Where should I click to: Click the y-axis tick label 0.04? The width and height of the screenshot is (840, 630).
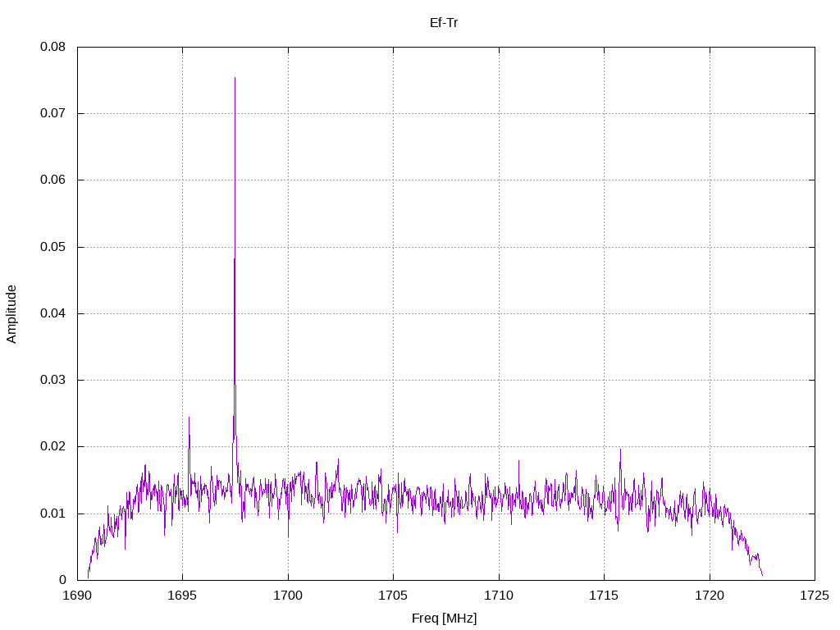pos(52,313)
